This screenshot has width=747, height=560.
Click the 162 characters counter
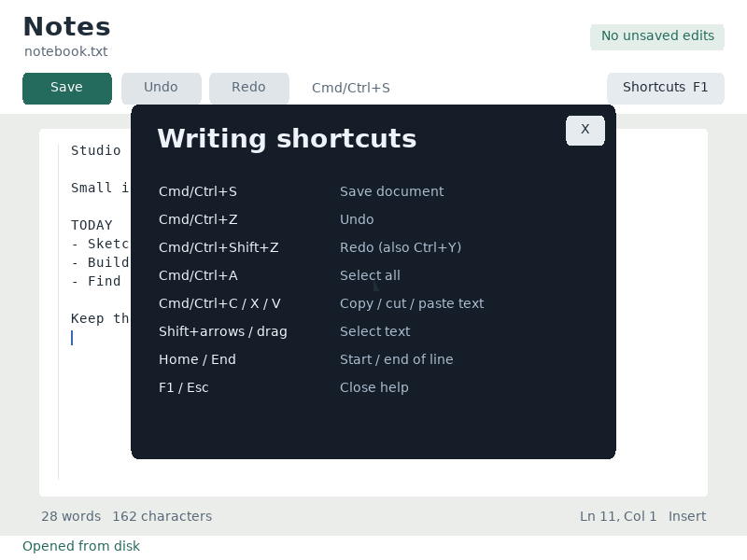162,516
